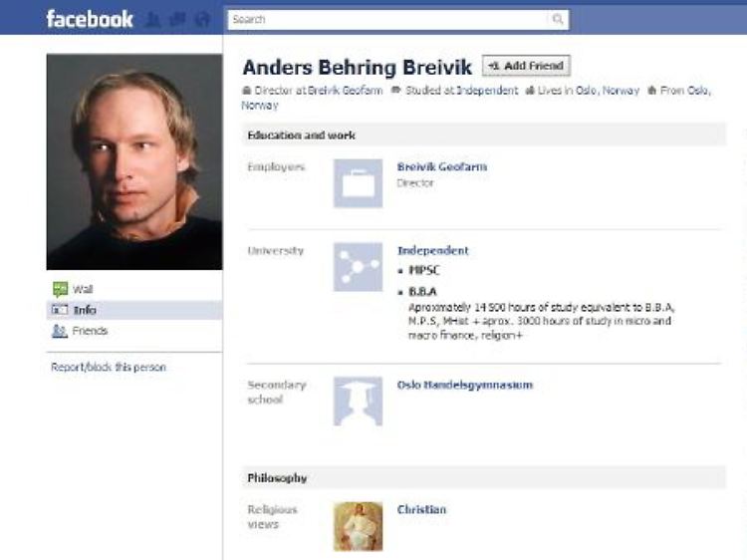Click the Independent university name link

coord(433,251)
